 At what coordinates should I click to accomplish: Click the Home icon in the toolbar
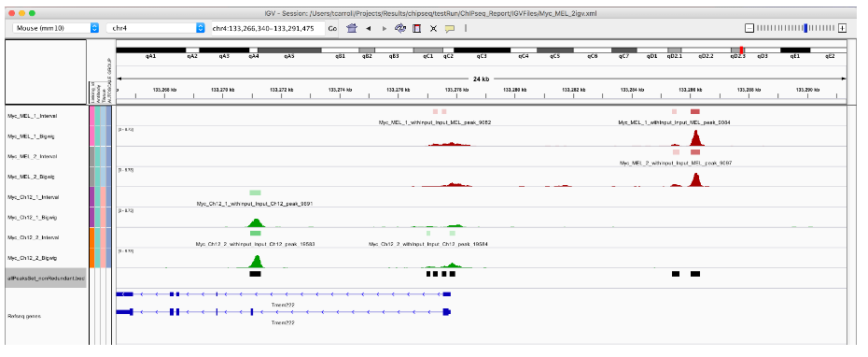[351, 28]
